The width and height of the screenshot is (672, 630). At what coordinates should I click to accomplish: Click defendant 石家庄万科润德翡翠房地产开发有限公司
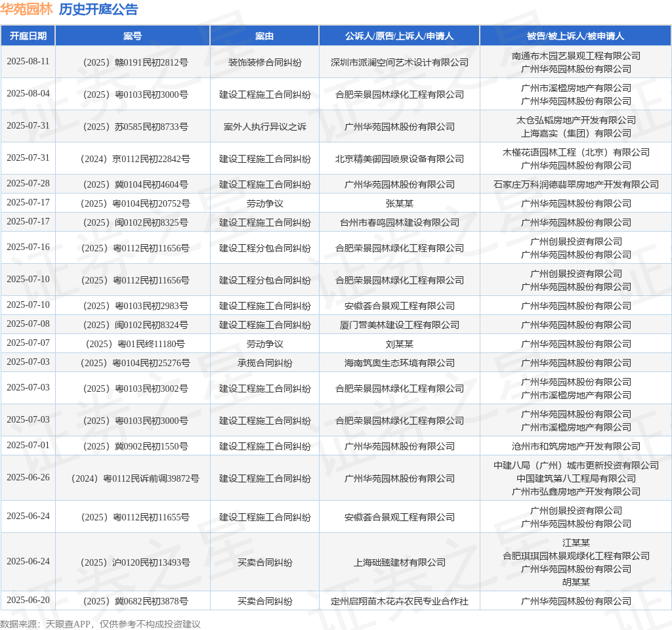point(576,184)
